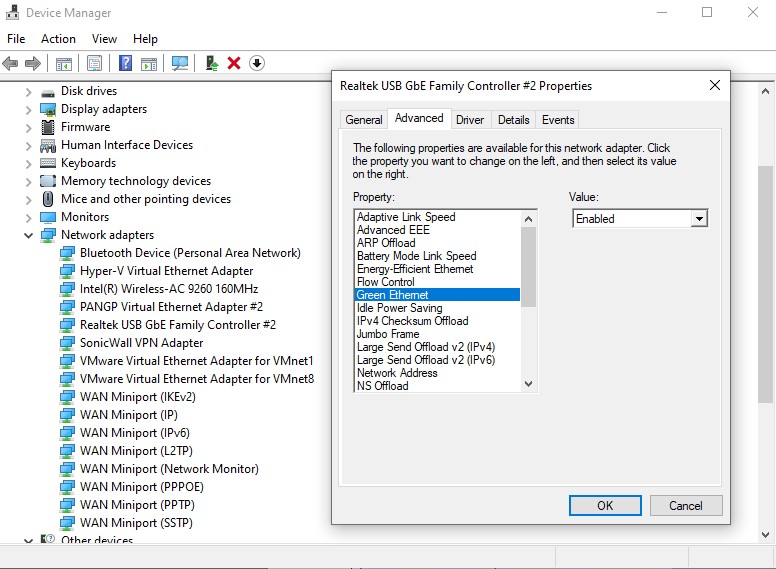Select the Jumbo Frame property
Viewport: 776px width, 569px height.
tap(437, 334)
